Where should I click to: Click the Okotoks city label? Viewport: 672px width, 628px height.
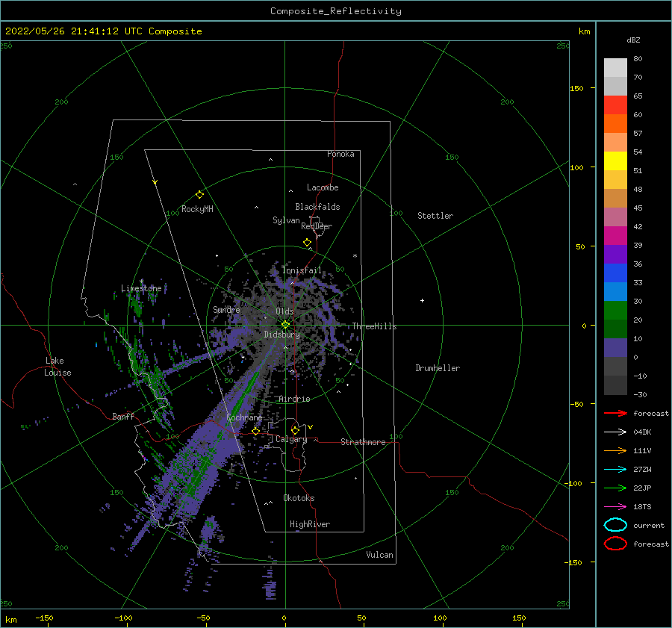pyautogui.click(x=299, y=498)
